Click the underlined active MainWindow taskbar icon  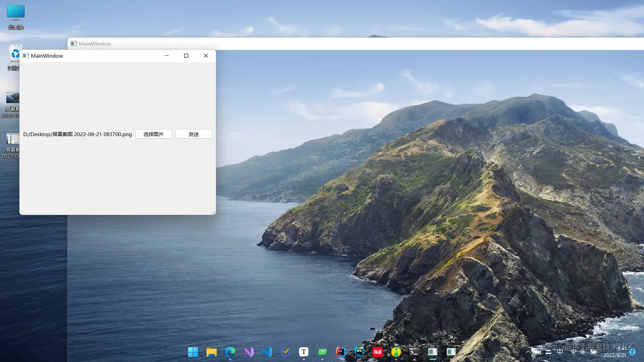pyautogui.click(x=433, y=352)
